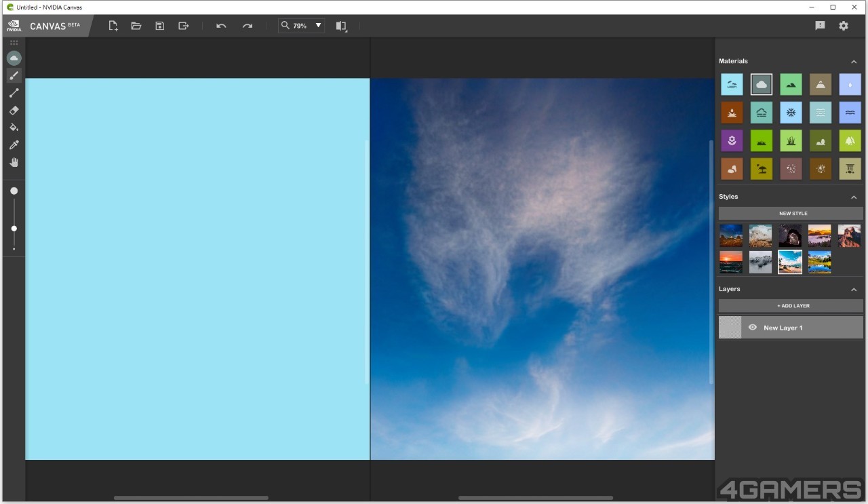
Task: Click the segmentation canvas horizontal scrollbar
Action: 191,498
